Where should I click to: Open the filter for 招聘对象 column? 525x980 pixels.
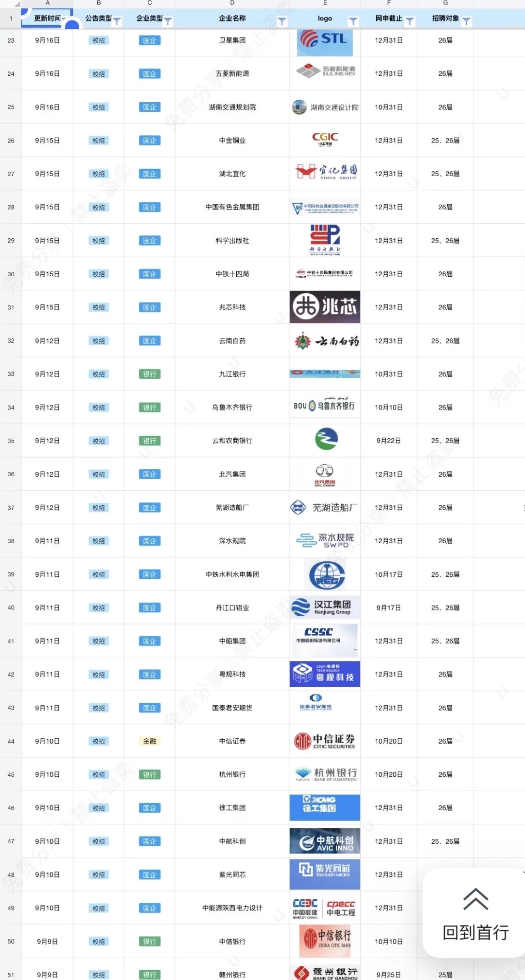(x=467, y=21)
